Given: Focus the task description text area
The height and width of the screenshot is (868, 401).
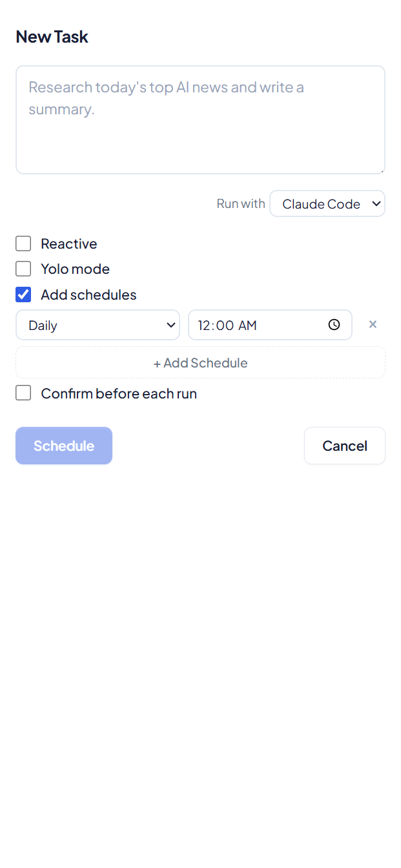Looking at the screenshot, I should (200, 119).
